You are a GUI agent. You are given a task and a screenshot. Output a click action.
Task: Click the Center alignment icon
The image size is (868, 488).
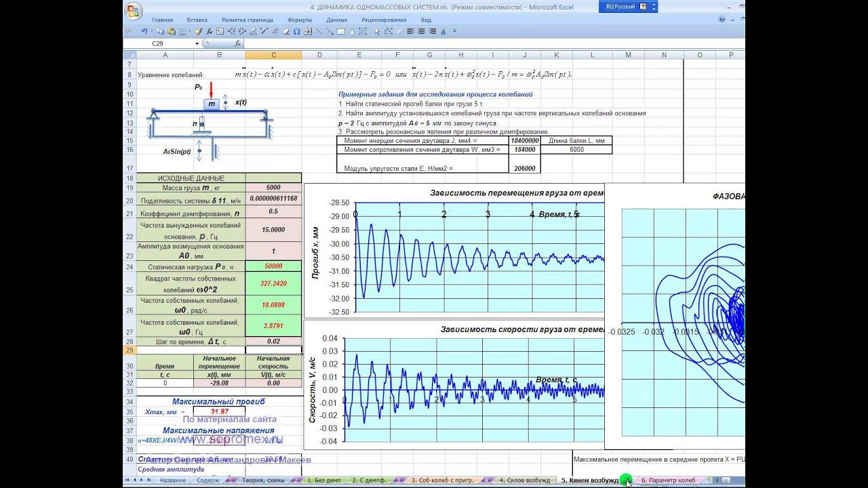tap(421, 31)
